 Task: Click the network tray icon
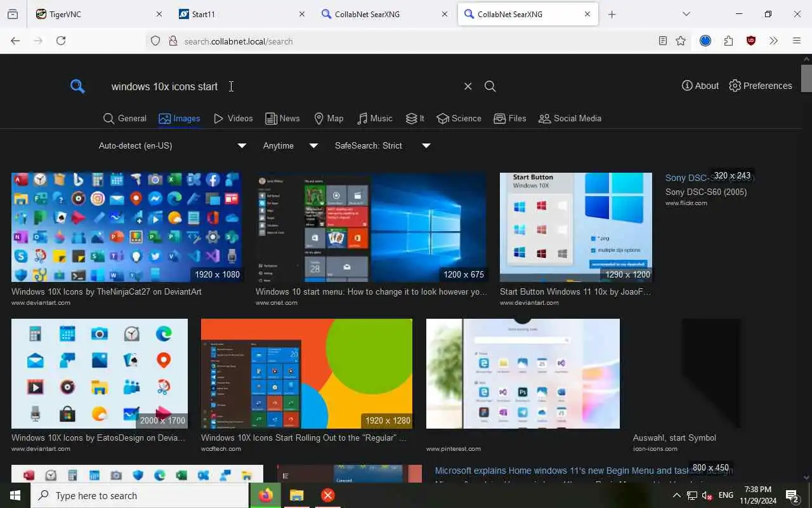(x=692, y=495)
